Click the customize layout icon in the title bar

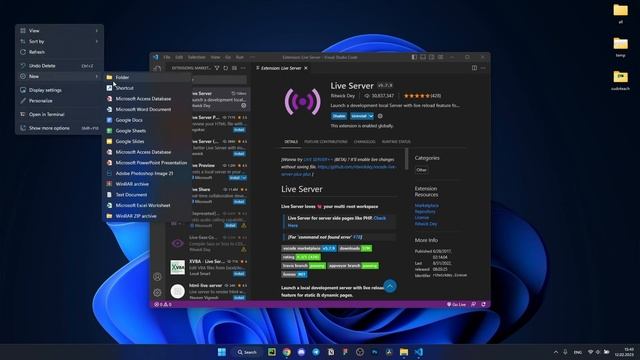441,57
